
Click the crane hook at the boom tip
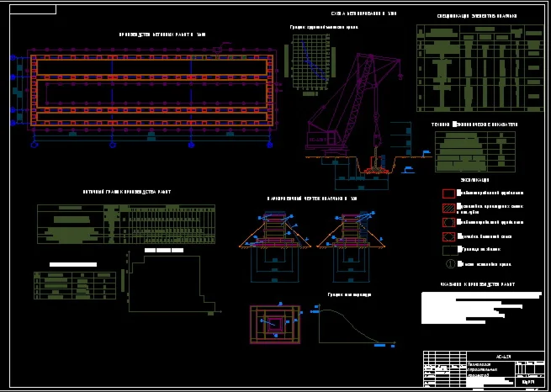tap(400, 75)
